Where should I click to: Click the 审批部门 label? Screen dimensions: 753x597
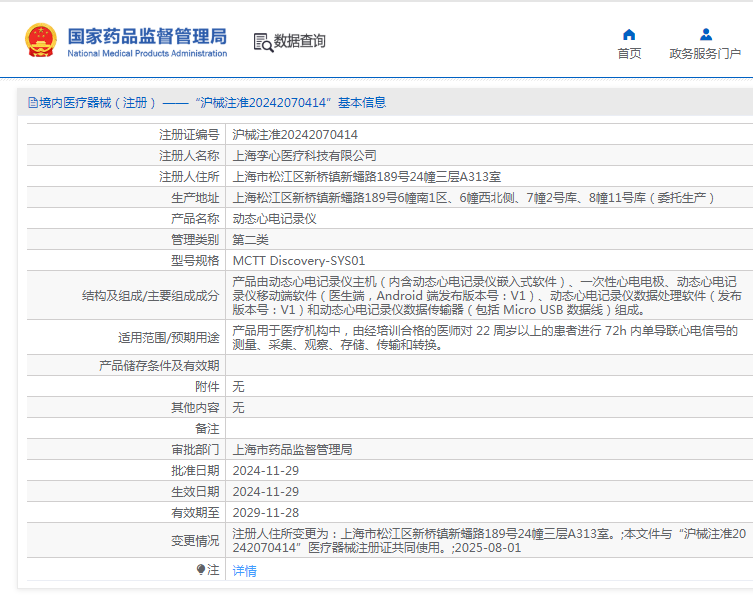pos(195,450)
